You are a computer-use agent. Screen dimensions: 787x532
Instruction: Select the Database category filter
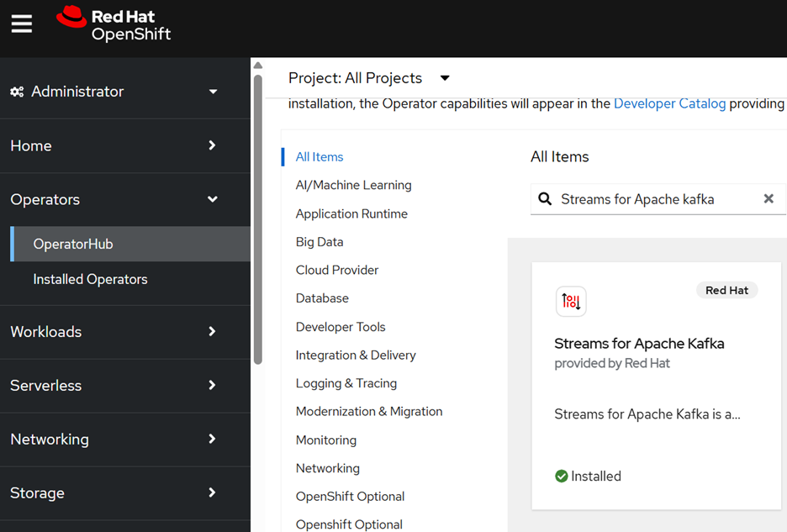coord(322,298)
